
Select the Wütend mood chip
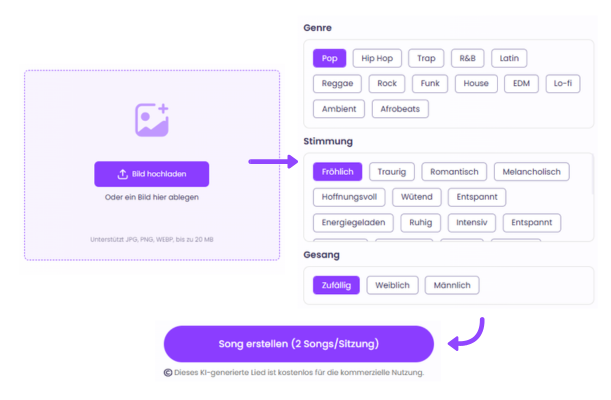(x=416, y=197)
